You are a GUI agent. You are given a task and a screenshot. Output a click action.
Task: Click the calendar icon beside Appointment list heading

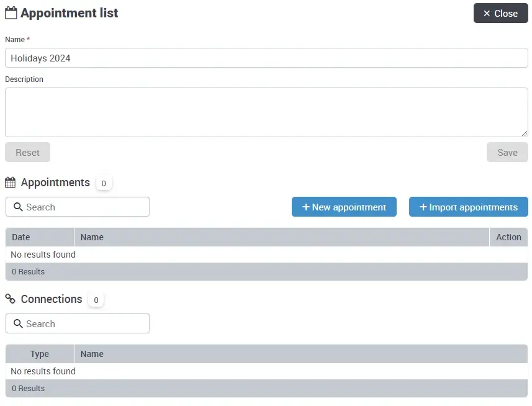point(11,12)
